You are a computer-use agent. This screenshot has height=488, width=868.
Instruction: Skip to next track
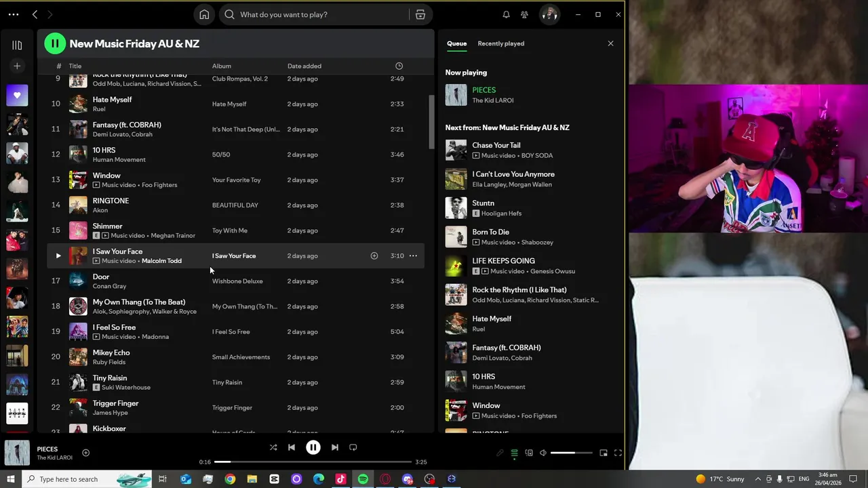(334, 447)
